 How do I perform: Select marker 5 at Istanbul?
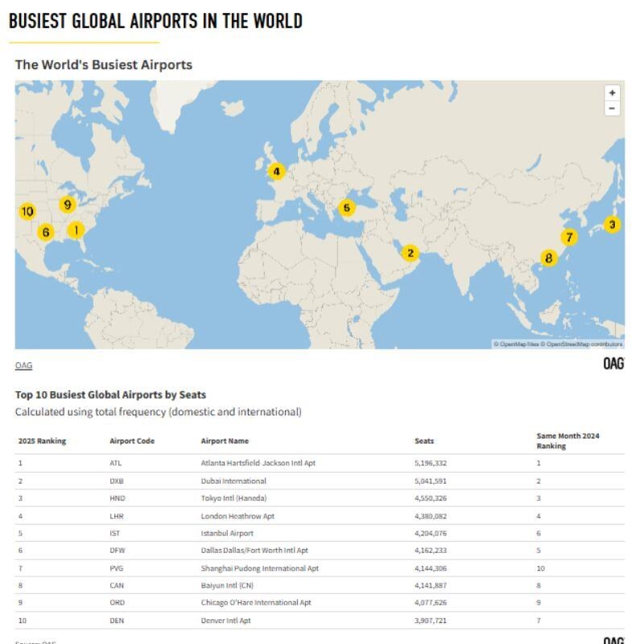click(346, 208)
